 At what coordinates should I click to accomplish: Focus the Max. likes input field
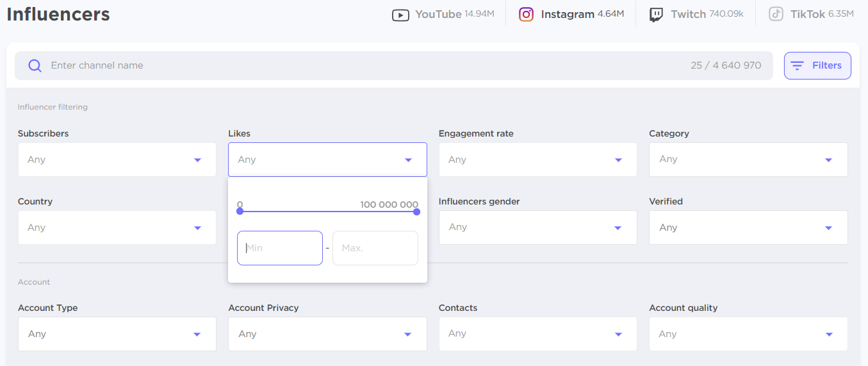click(375, 248)
